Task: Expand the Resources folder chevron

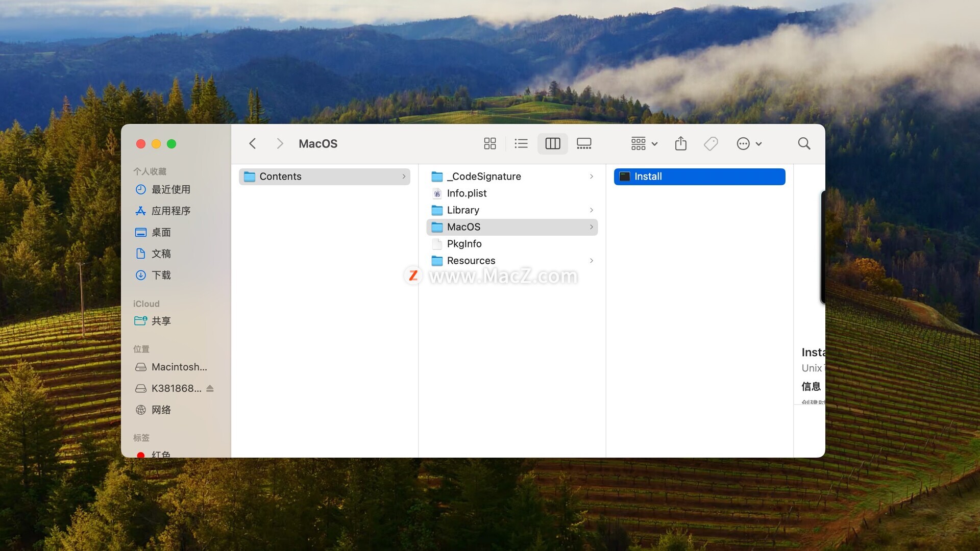Action: (592, 261)
